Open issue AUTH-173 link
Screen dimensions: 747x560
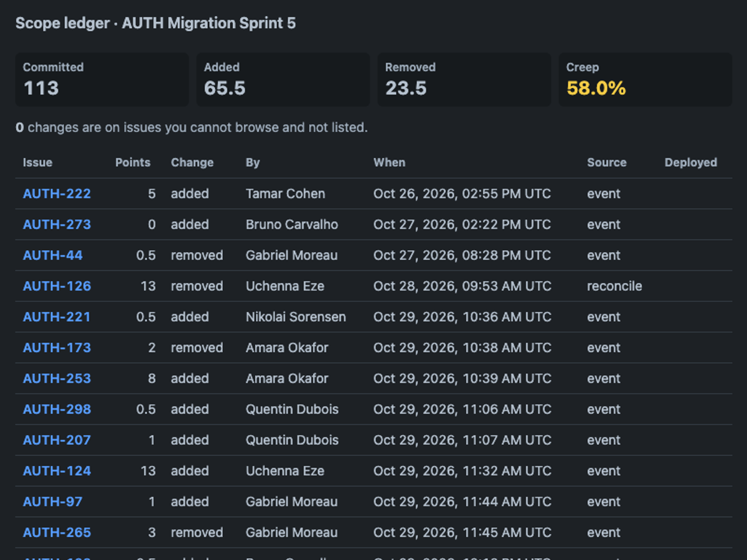pyautogui.click(x=57, y=348)
